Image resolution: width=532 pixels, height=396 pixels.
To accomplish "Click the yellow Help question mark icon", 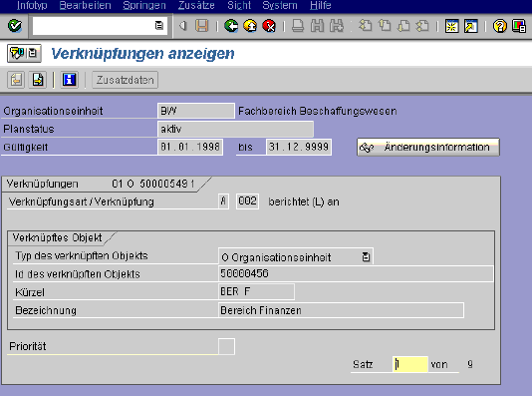I will [500, 26].
